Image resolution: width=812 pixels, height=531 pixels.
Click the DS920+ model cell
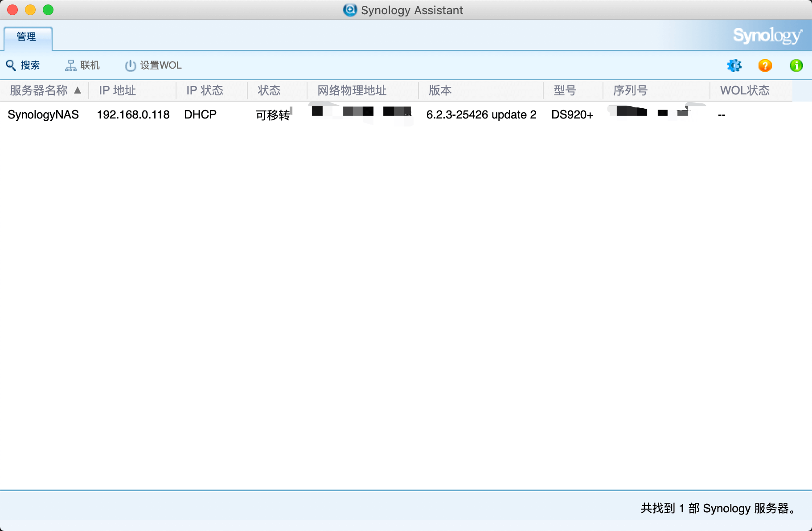572,114
